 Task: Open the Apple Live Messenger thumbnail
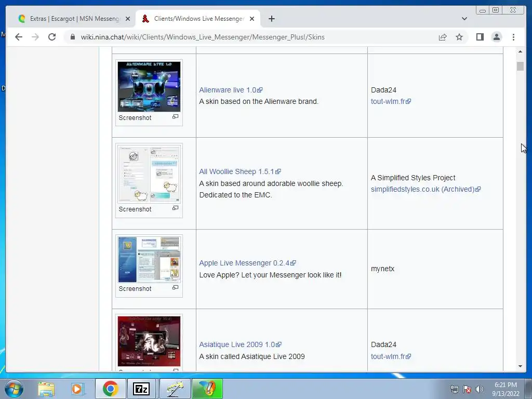(x=149, y=260)
